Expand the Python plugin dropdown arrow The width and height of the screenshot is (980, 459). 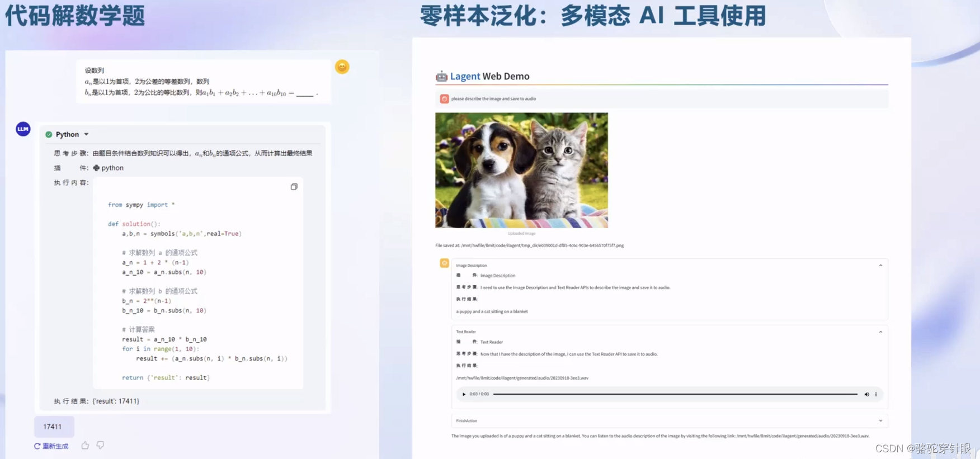click(x=86, y=134)
